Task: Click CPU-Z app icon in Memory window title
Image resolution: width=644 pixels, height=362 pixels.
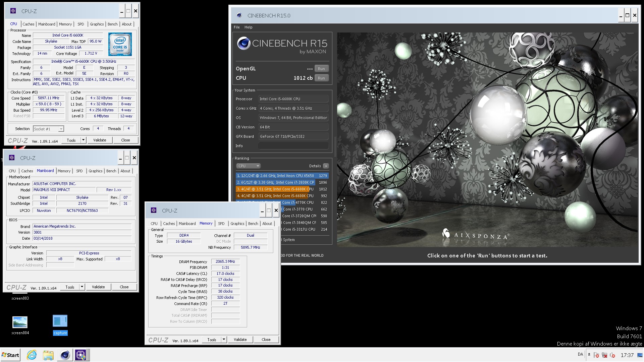Action: coord(154,210)
